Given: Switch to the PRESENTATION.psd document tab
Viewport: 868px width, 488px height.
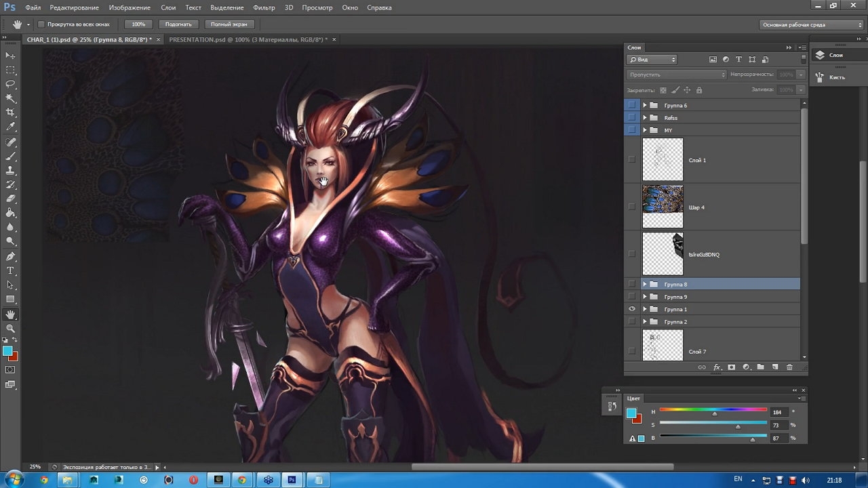Looking at the screenshot, I should coord(248,39).
